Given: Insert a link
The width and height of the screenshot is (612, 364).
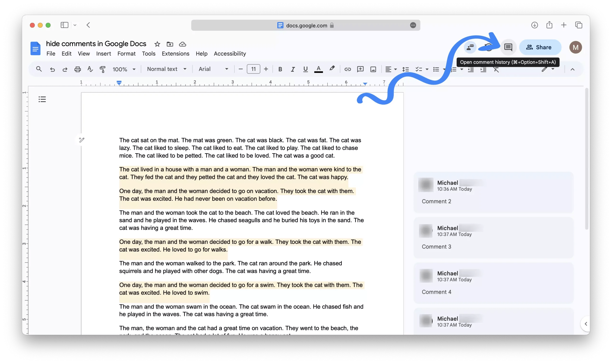Looking at the screenshot, I should (x=347, y=69).
